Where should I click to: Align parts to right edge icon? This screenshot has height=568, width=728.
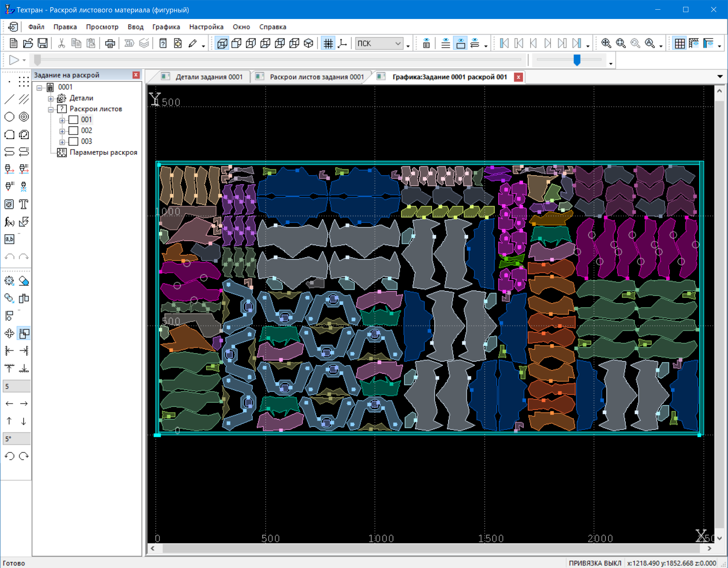click(24, 351)
